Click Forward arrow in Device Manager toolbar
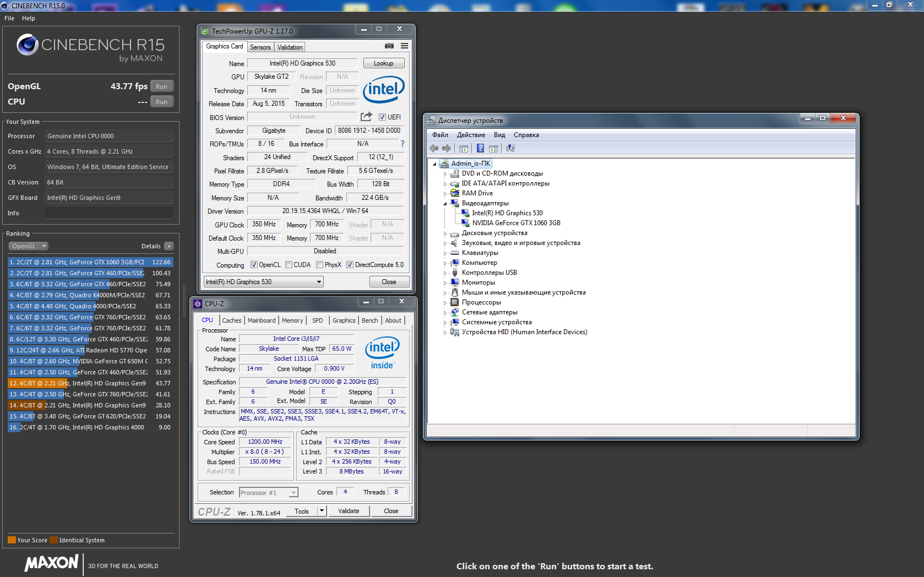 coord(447,148)
